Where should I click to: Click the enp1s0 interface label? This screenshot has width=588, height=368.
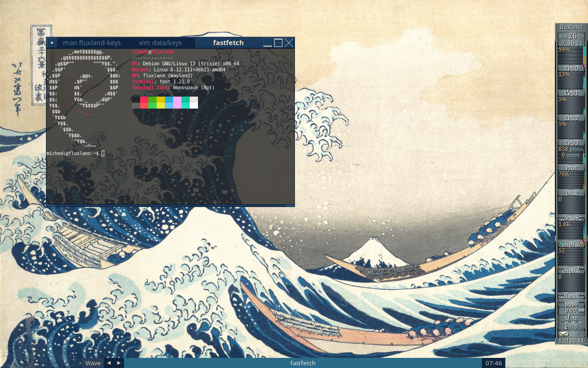[x=571, y=244]
